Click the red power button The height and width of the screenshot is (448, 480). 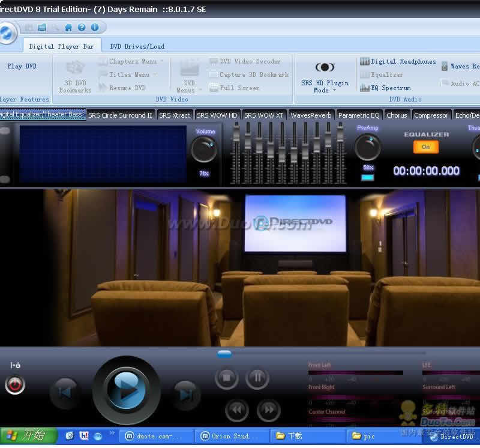click(14, 385)
